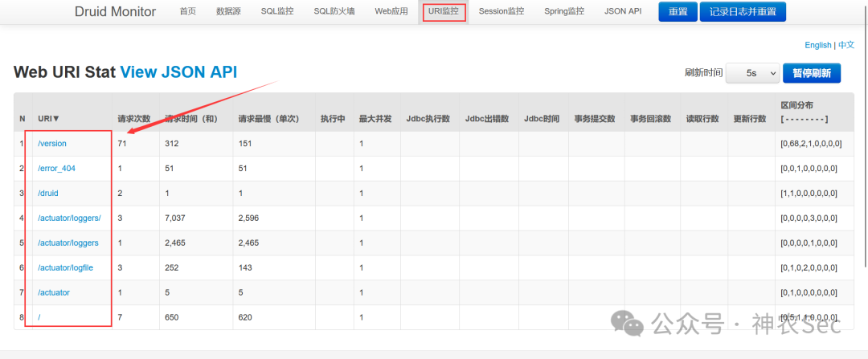Sort by 请求最慢（单次） column header

pyautogui.click(x=268, y=118)
